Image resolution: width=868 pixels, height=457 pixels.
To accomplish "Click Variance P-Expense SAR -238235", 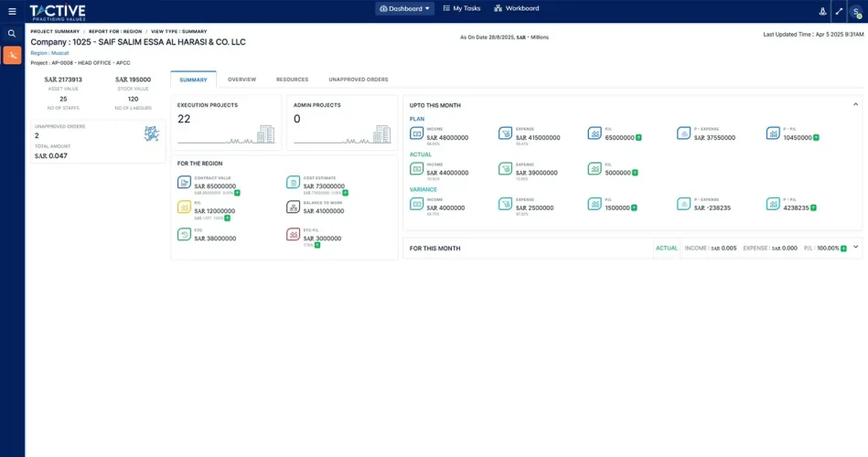I will 713,208.
